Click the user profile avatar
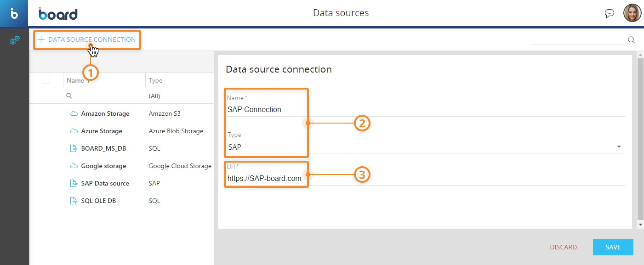The image size is (644, 265). pyautogui.click(x=632, y=13)
